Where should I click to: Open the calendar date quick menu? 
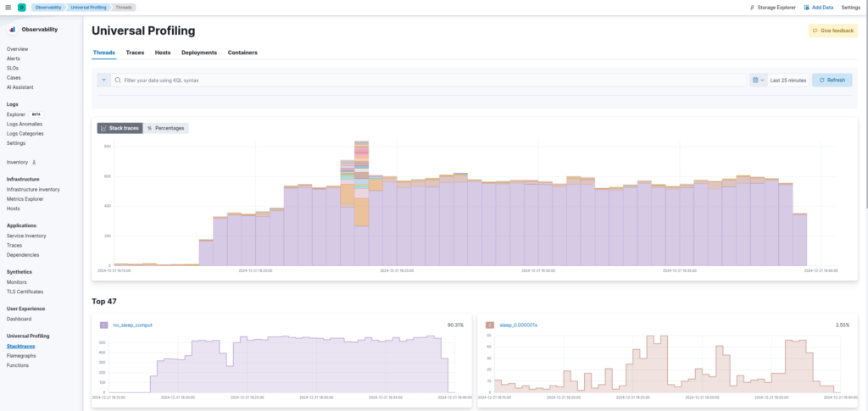pos(758,81)
